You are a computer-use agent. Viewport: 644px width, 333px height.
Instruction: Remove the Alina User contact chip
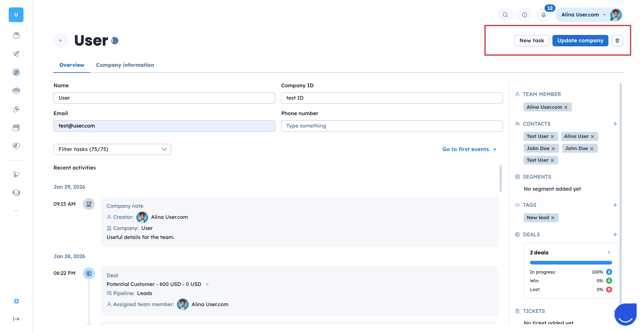click(x=592, y=137)
